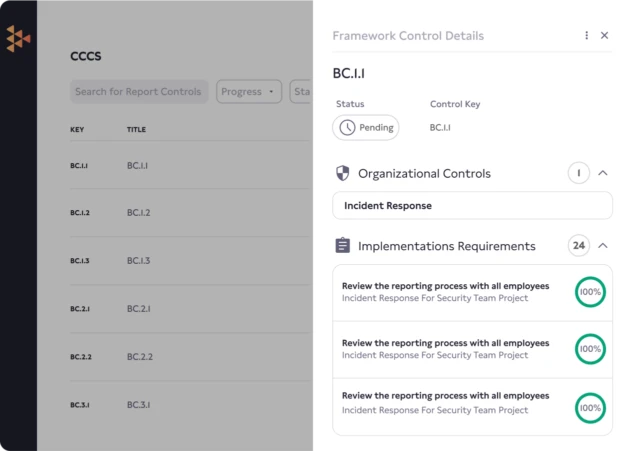Select the Incident Response control item

pos(472,205)
